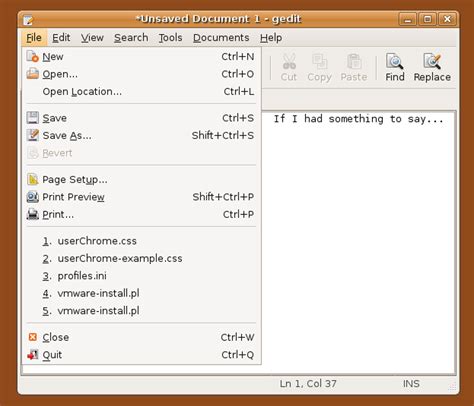Image resolution: width=474 pixels, height=406 pixels.
Task: Open the Search menu
Action: [131, 38]
